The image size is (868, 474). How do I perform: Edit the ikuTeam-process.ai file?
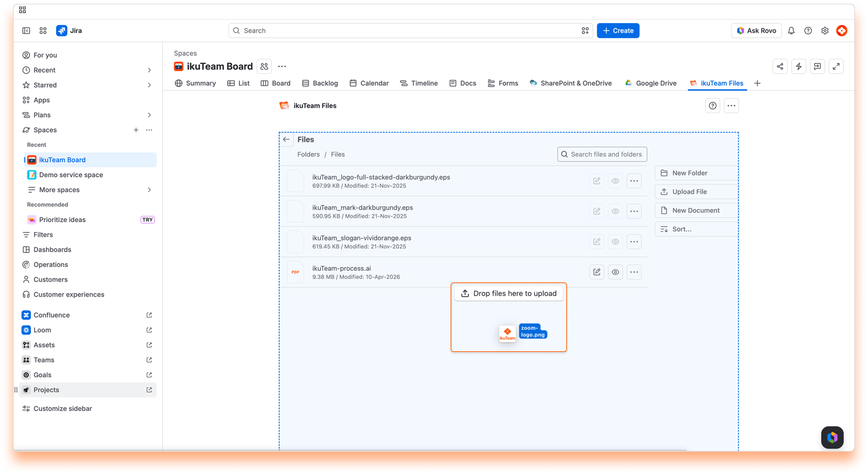tap(597, 272)
